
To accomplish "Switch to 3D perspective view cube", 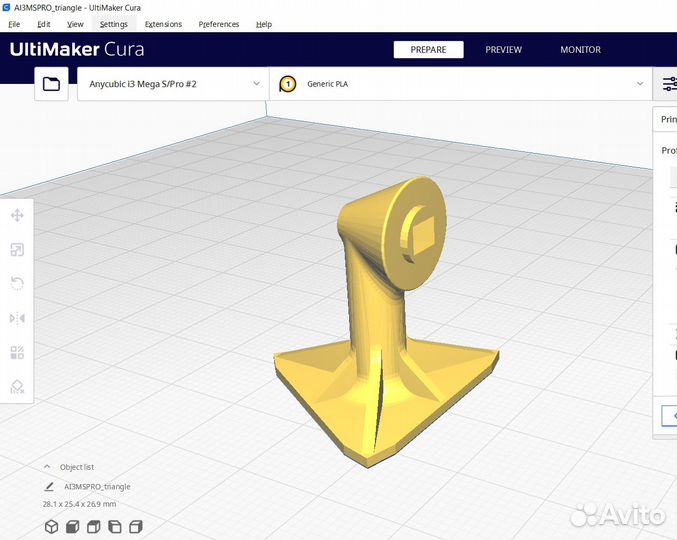I will (x=51, y=526).
